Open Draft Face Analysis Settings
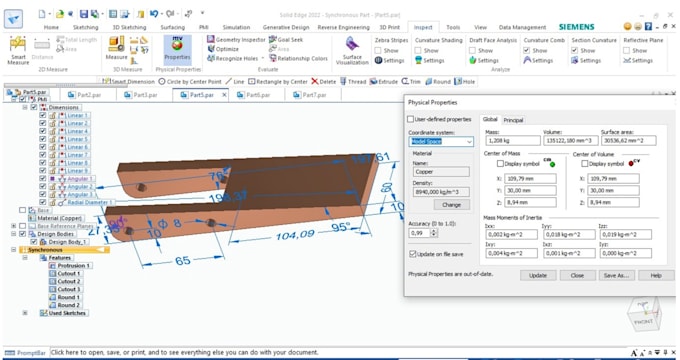 click(484, 60)
